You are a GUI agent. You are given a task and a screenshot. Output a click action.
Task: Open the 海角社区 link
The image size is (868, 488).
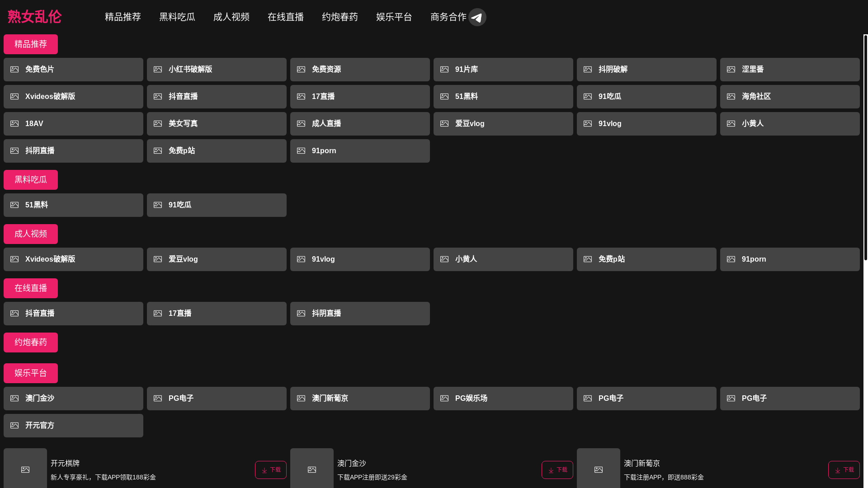pyautogui.click(x=790, y=97)
